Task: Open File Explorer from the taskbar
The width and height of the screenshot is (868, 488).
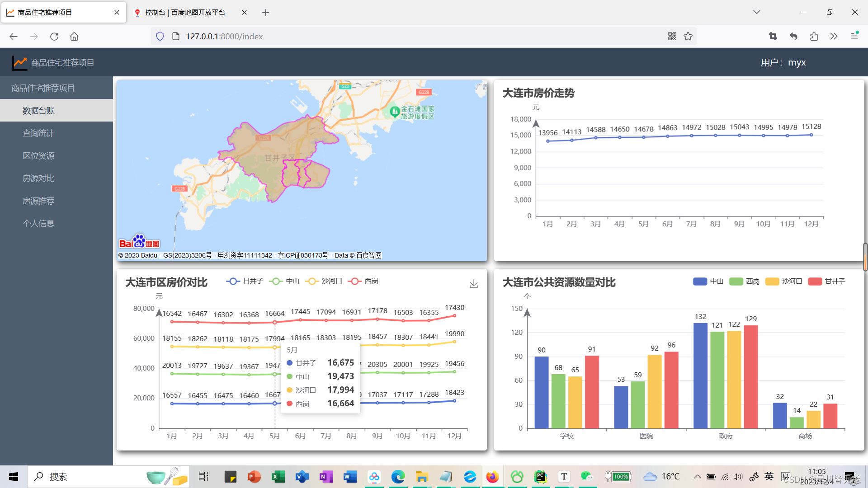Action: 422,477
